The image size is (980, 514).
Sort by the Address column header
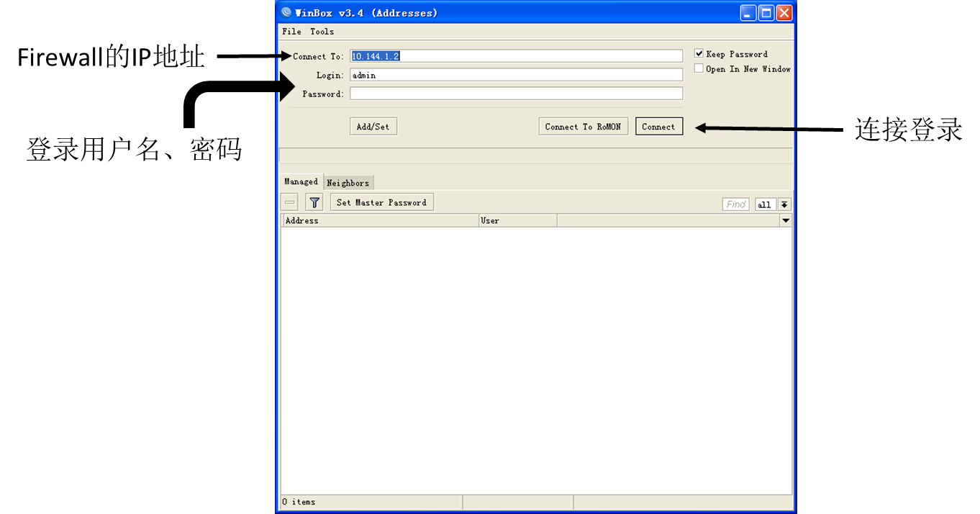(x=380, y=221)
